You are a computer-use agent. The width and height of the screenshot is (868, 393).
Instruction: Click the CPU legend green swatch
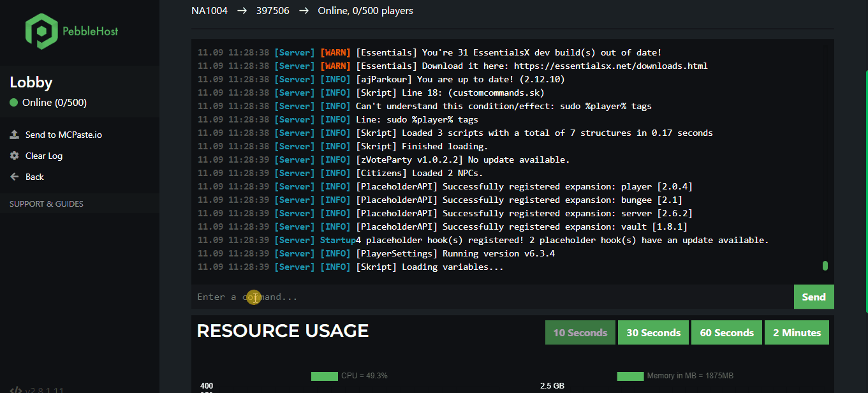pos(324,376)
